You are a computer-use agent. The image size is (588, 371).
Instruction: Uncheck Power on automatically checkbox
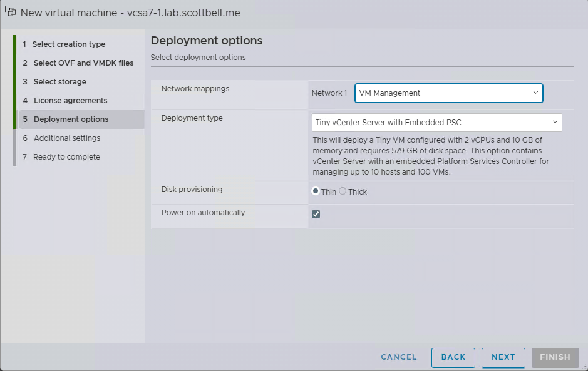pos(316,214)
